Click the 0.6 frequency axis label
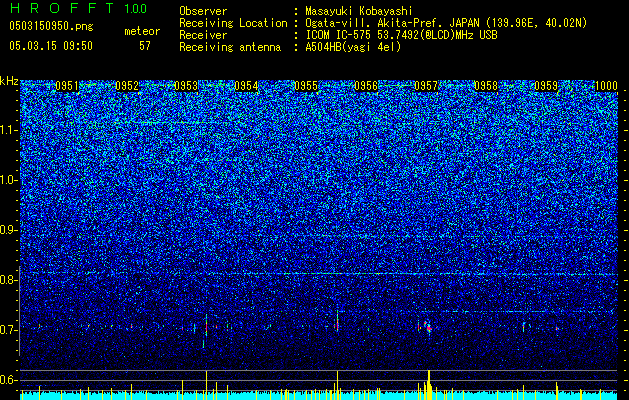Screen dimensions: 629x400 (8, 380)
